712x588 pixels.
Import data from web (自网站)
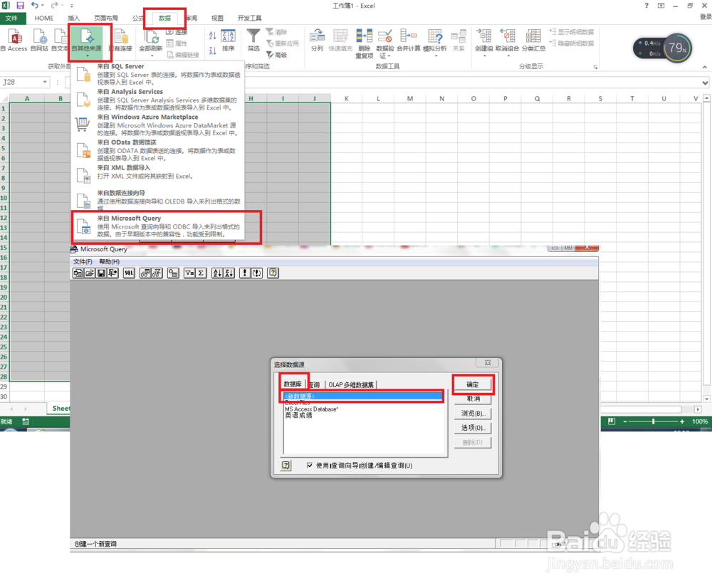(39, 40)
